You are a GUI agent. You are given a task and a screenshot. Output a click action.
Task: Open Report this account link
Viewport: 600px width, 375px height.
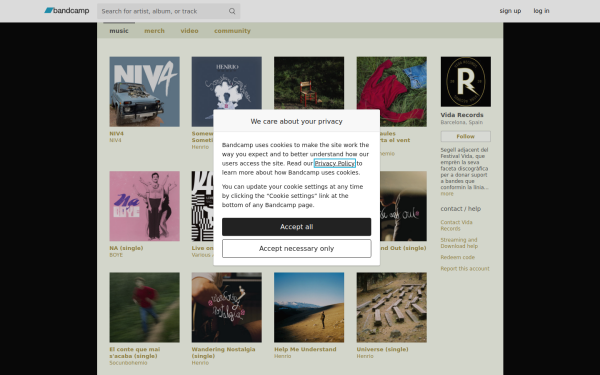[465, 269]
